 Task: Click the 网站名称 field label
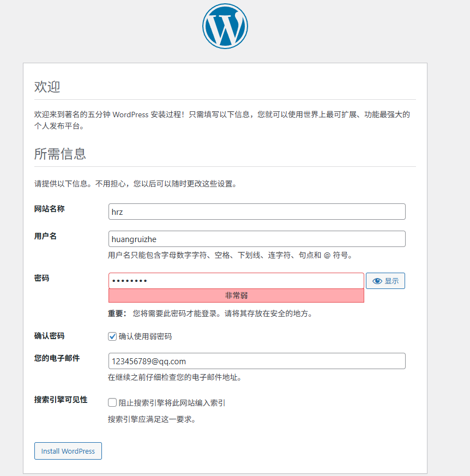(x=49, y=209)
